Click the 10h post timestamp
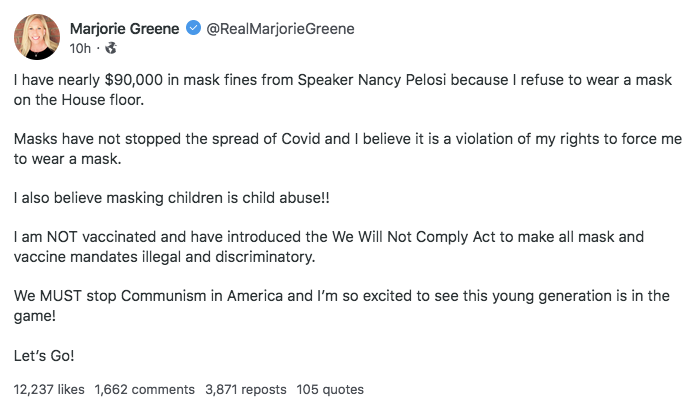The image size is (698, 402). tap(80, 47)
